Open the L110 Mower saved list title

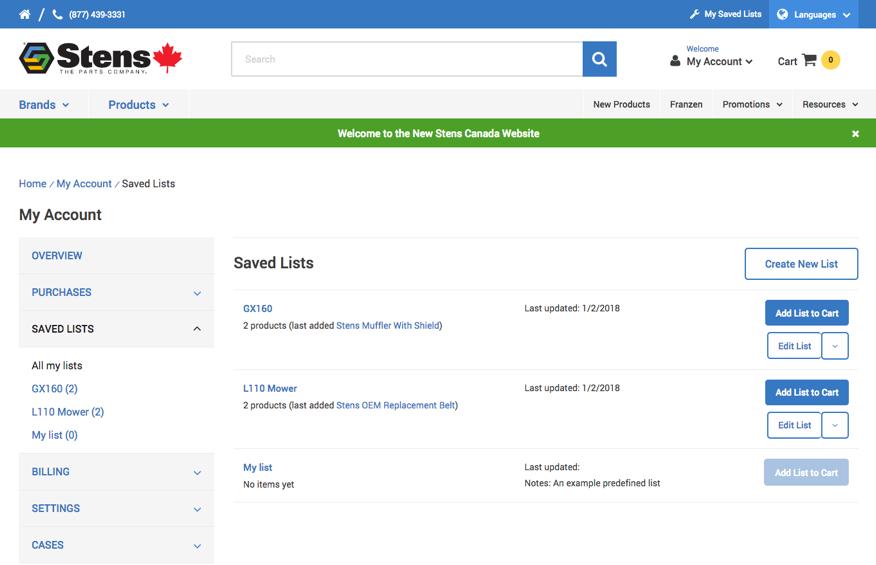[x=270, y=388]
